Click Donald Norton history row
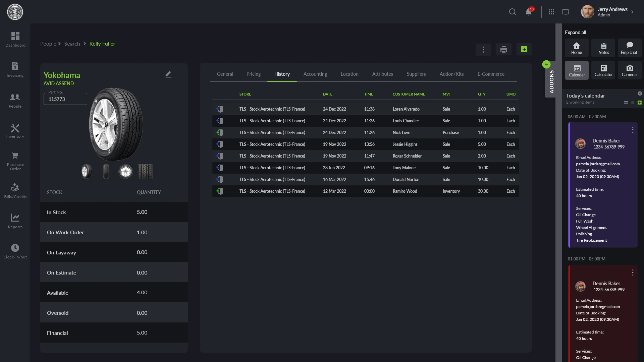Image resolution: width=644 pixels, height=362 pixels. pos(366,179)
